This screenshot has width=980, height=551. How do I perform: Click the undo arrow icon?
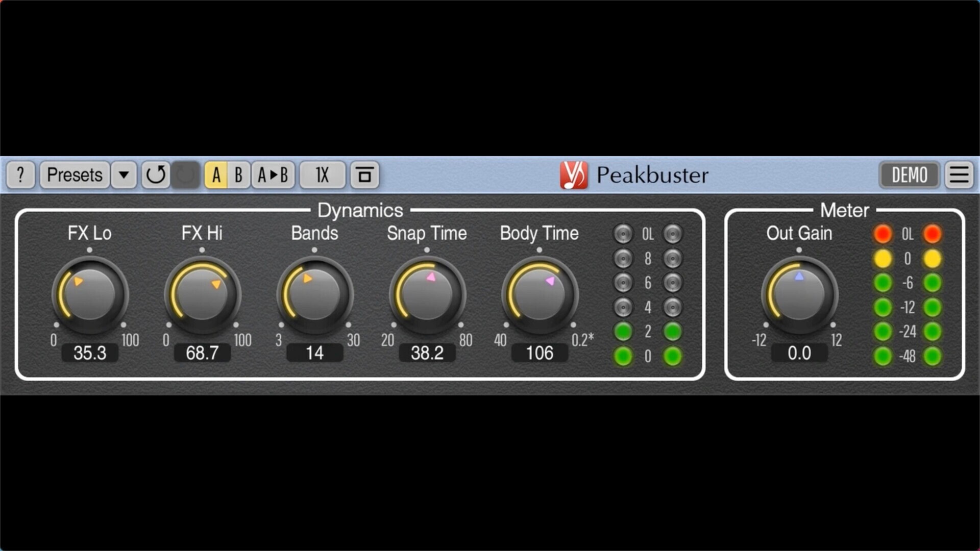(x=156, y=175)
